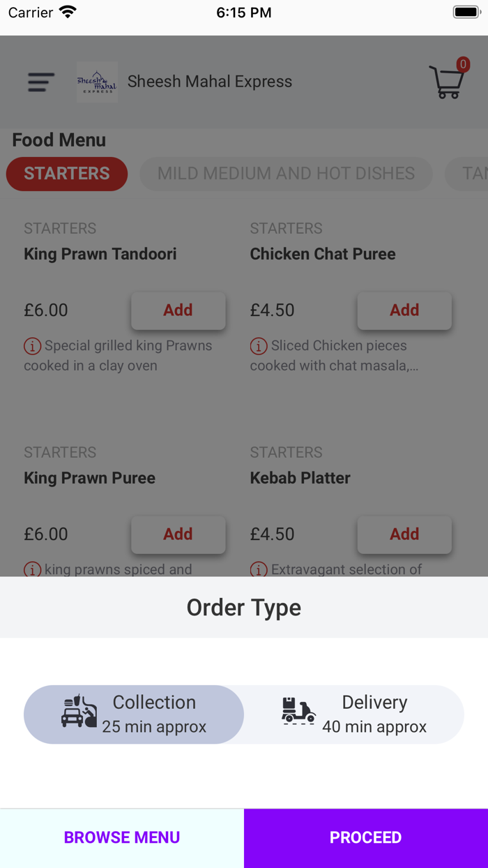Select Collection order type
The width and height of the screenshot is (488, 868).
(x=134, y=714)
